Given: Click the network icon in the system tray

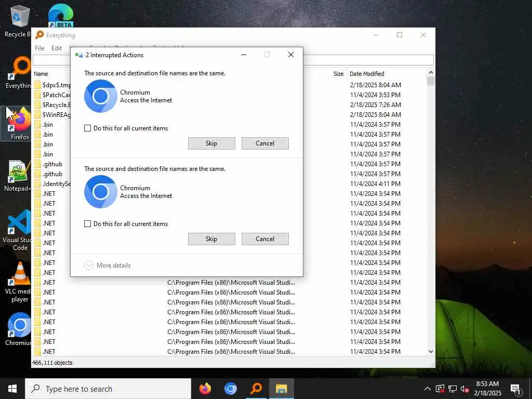Looking at the screenshot, I should click(x=453, y=389).
